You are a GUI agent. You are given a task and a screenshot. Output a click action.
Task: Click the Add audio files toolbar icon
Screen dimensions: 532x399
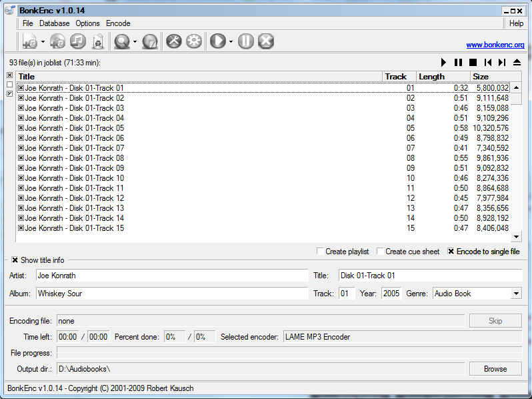coord(30,41)
